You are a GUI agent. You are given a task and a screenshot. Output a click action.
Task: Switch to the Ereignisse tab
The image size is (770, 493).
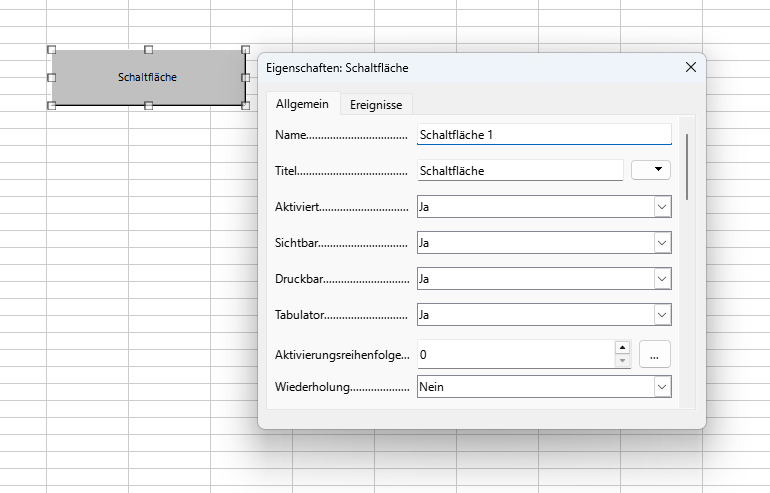[376, 105]
